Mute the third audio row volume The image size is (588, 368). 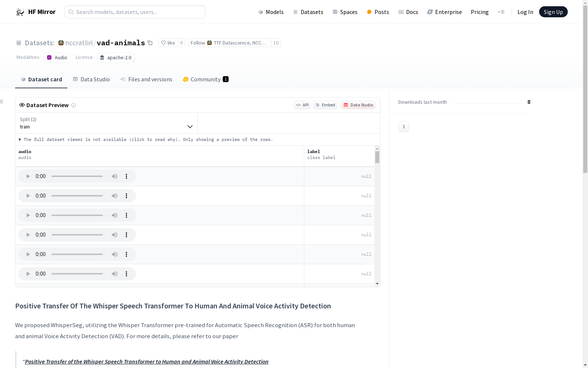point(115,215)
